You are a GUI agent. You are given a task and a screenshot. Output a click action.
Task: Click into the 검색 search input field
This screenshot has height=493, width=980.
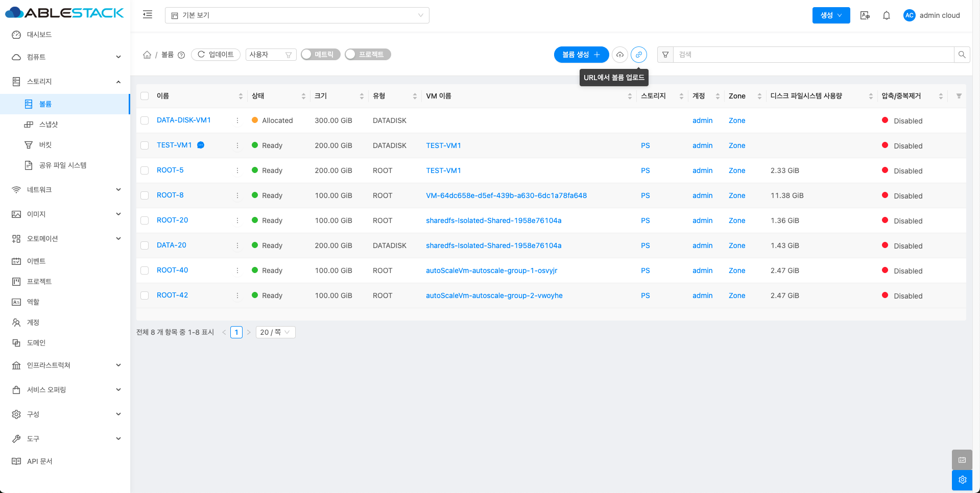813,55
